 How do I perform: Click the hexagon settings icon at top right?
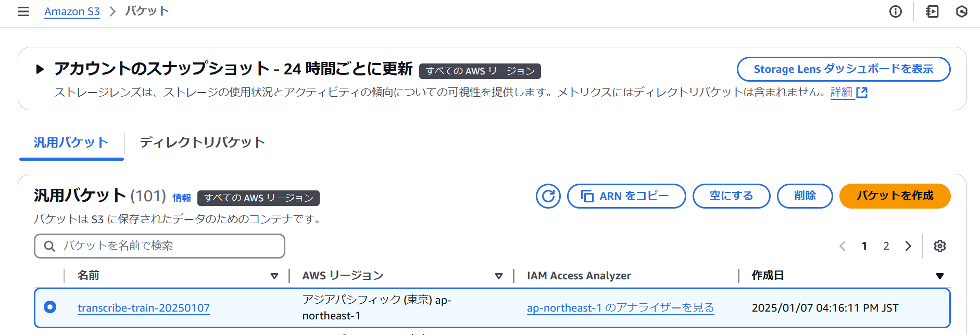961,11
